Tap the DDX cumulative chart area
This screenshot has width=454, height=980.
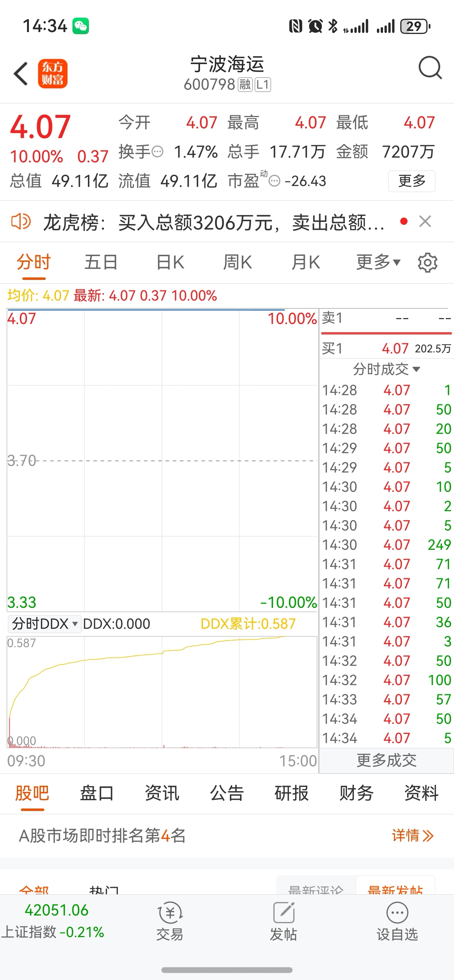(x=162, y=692)
